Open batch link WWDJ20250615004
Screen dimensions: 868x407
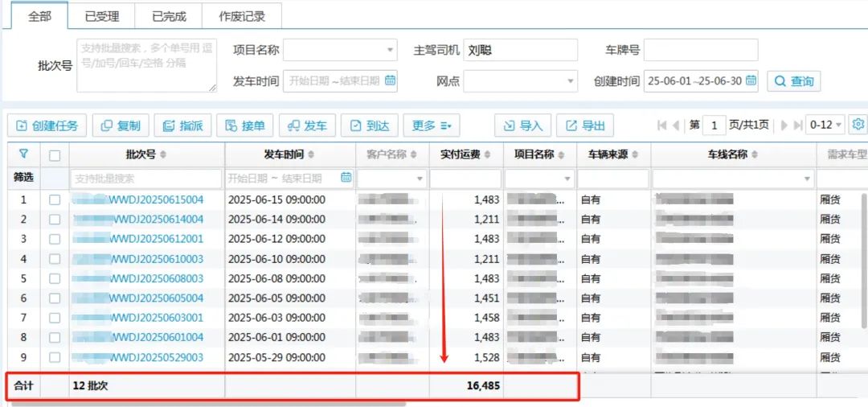(x=138, y=200)
